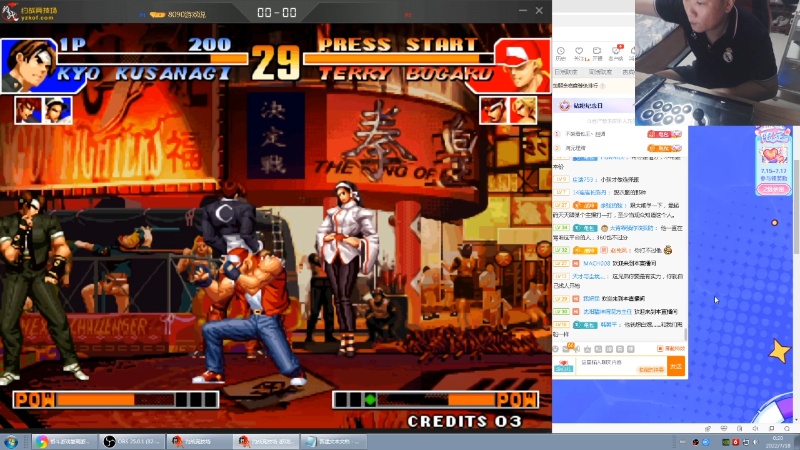Viewport: 800px width, 450px height.
Task: Click the orange badge button on second ranking row
Action: pos(665,148)
